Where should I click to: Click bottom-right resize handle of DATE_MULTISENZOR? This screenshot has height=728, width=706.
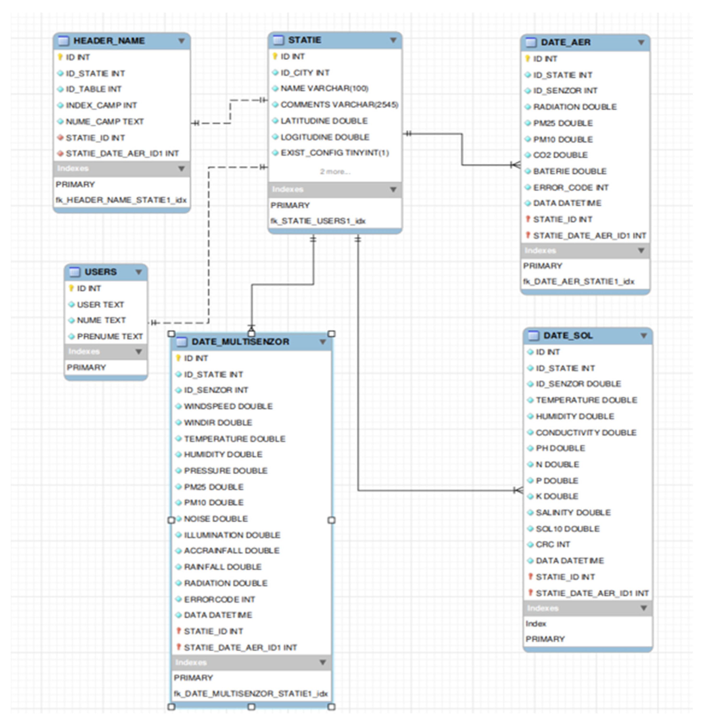tap(332, 706)
